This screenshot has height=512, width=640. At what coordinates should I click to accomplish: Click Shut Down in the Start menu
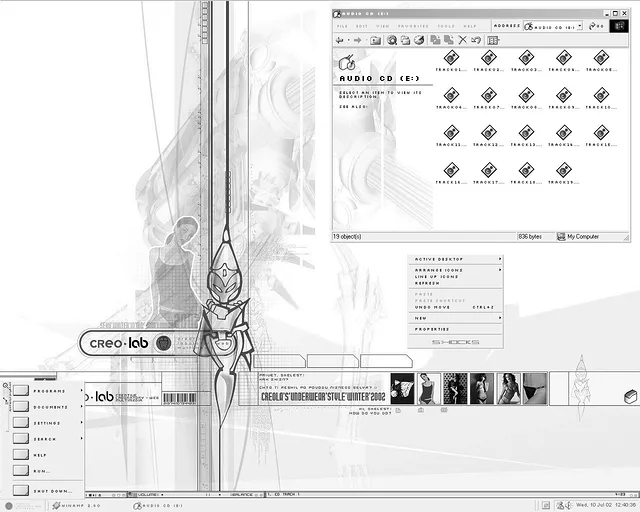click(x=52, y=491)
